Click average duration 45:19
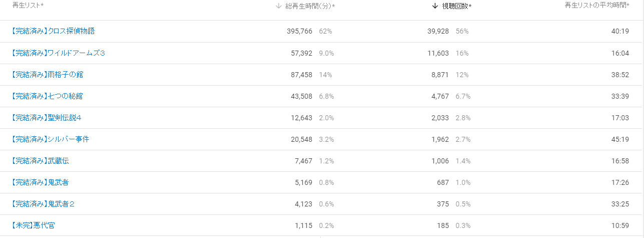 click(x=620, y=139)
